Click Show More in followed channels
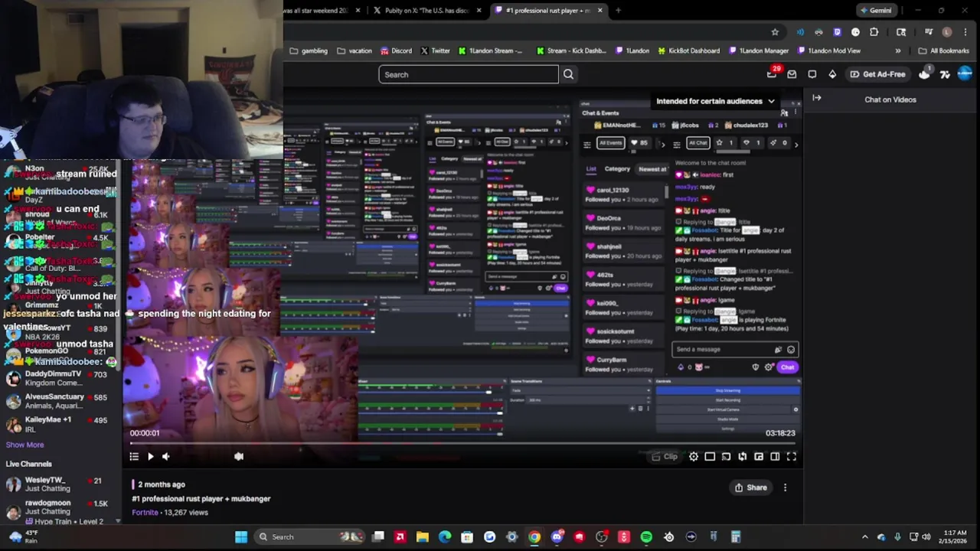The height and width of the screenshot is (551, 980). (x=24, y=445)
